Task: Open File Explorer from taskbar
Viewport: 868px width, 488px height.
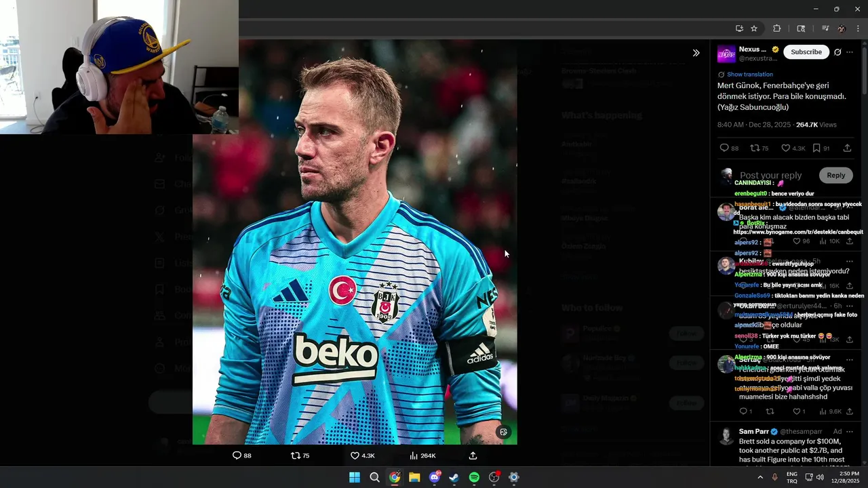Action: pos(414,477)
